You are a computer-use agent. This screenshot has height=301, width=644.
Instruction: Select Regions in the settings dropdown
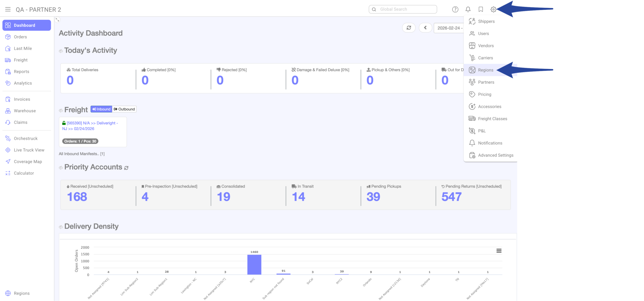click(485, 70)
